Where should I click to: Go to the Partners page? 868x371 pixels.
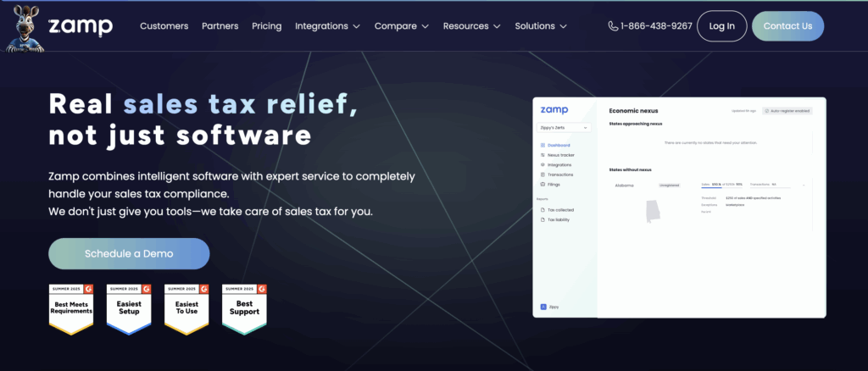click(x=220, y=26)
